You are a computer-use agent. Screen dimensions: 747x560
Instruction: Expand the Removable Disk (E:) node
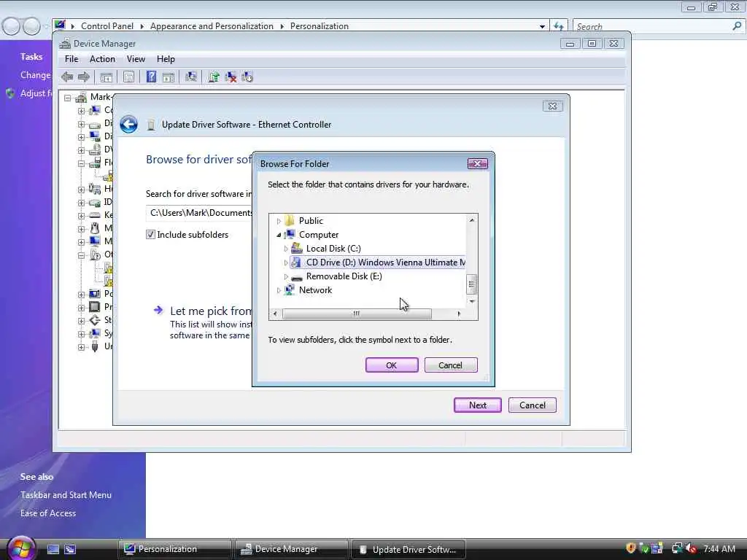click(x=286, y=276)
